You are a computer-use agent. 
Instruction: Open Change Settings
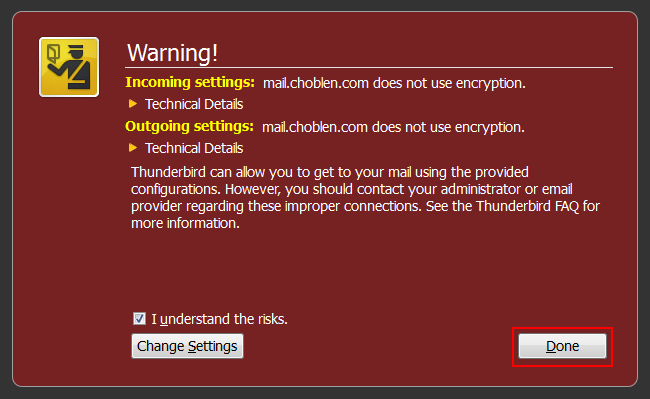tap(187, 346)
